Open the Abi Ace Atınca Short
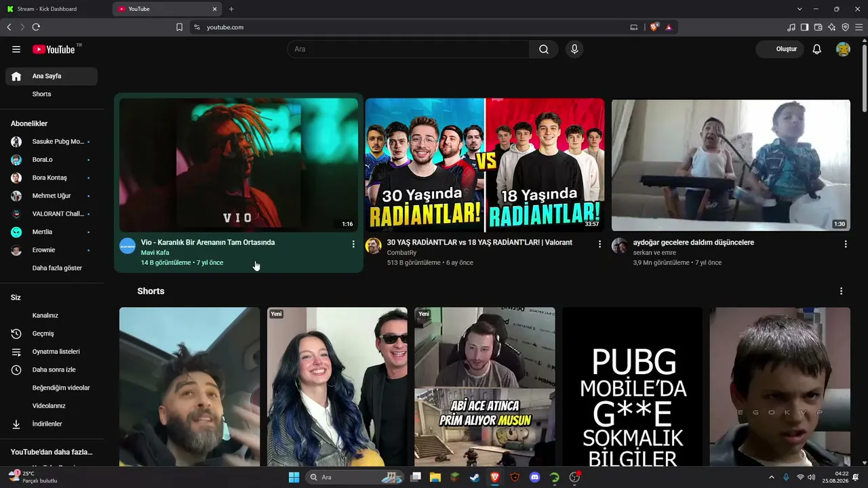Image resolution: width=868 pixels, height=488 pixels. (485, 387)
